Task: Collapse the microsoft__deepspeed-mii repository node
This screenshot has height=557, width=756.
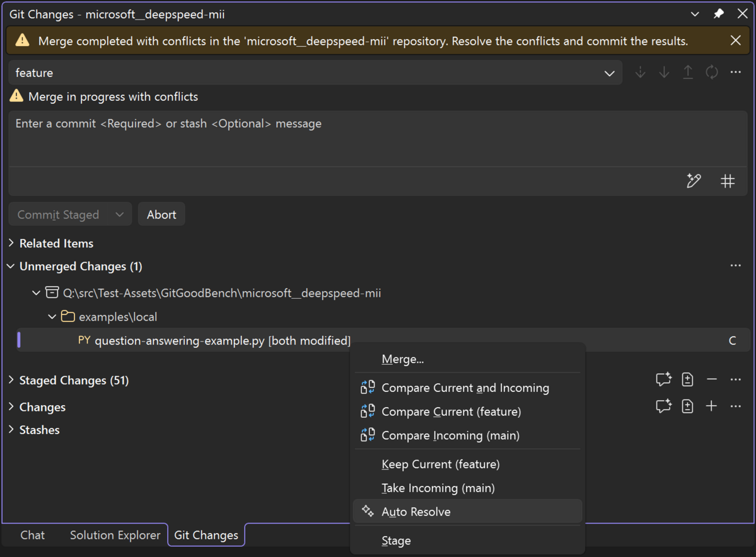Action: [x=36, y=292]
